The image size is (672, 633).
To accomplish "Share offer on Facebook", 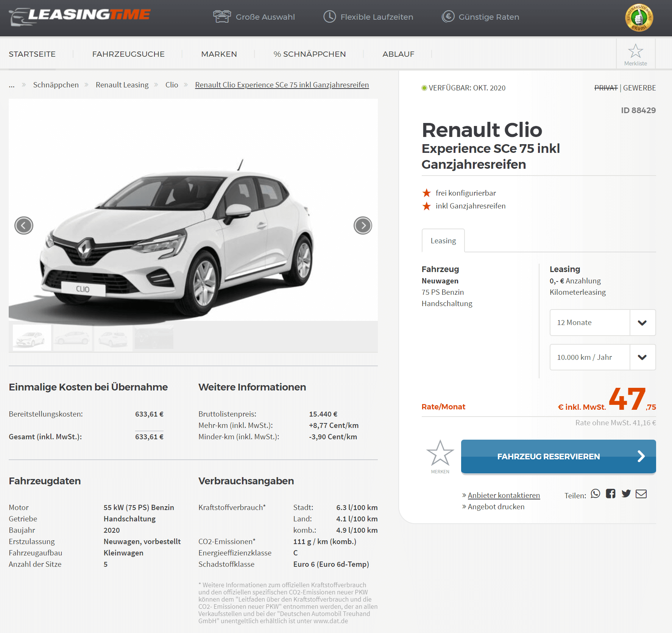I will click(x=611, y=494).
